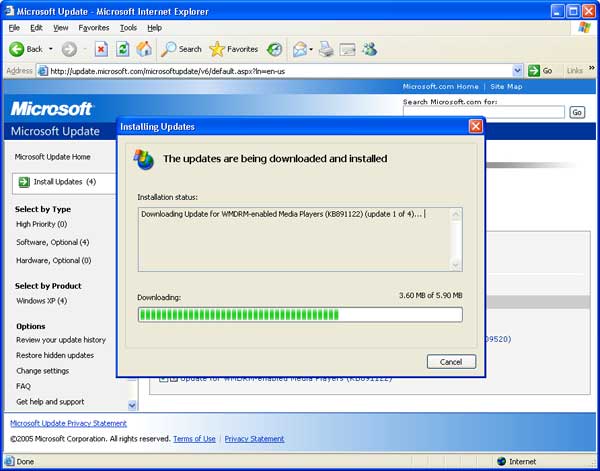
Task: Open the Microsoft.com Home link
Action: point(440,86)
